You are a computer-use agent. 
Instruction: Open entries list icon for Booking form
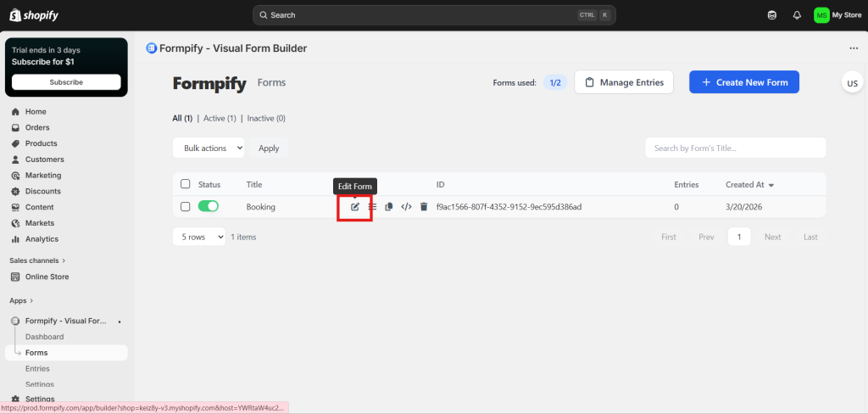click(372, 207)
